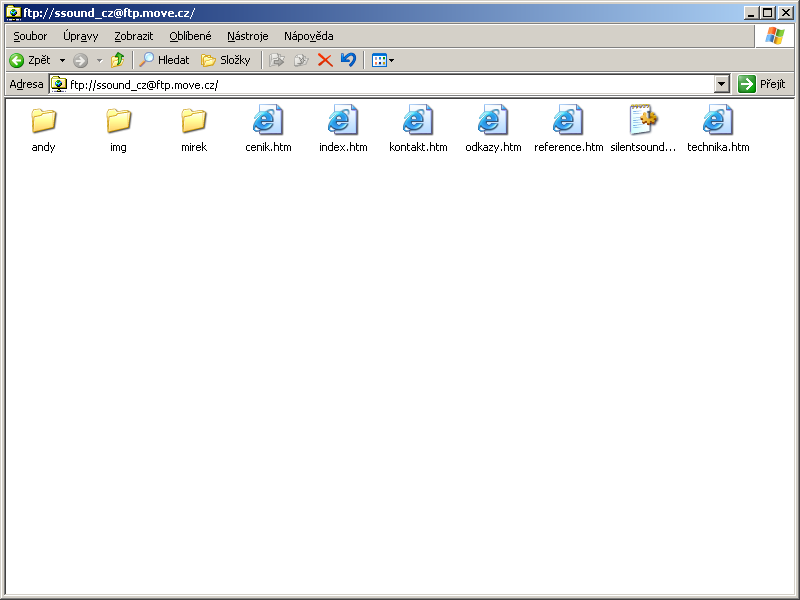This screenshot has width=800, height=600.
Task: Click the title bar system icon
Action: coord(14,13)
